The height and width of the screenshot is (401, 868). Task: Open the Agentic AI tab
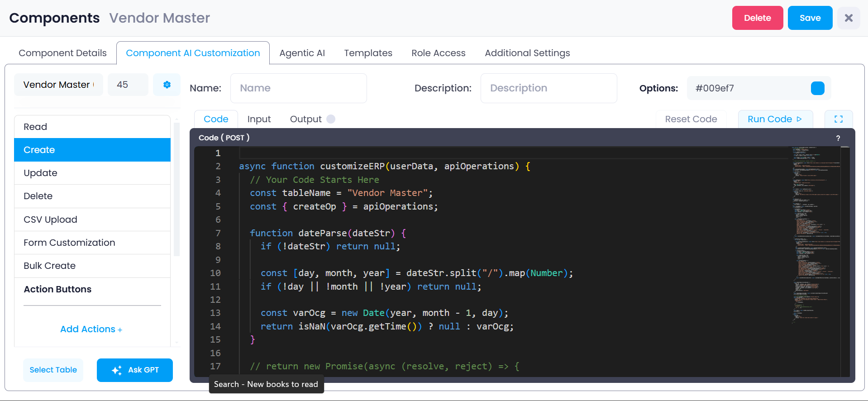(x=302, y=53)
